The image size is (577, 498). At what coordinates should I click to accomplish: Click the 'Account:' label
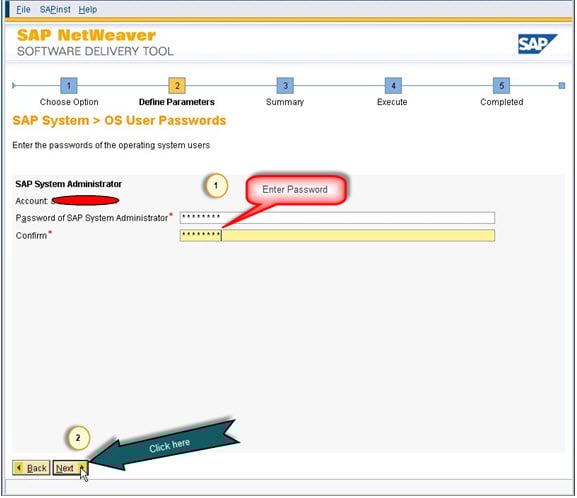(x=32, y=201)
